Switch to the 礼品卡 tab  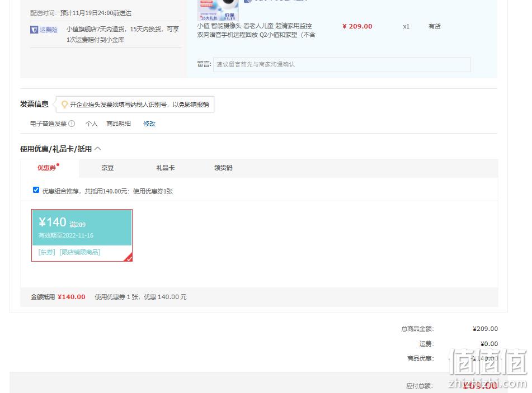point(166,168)
